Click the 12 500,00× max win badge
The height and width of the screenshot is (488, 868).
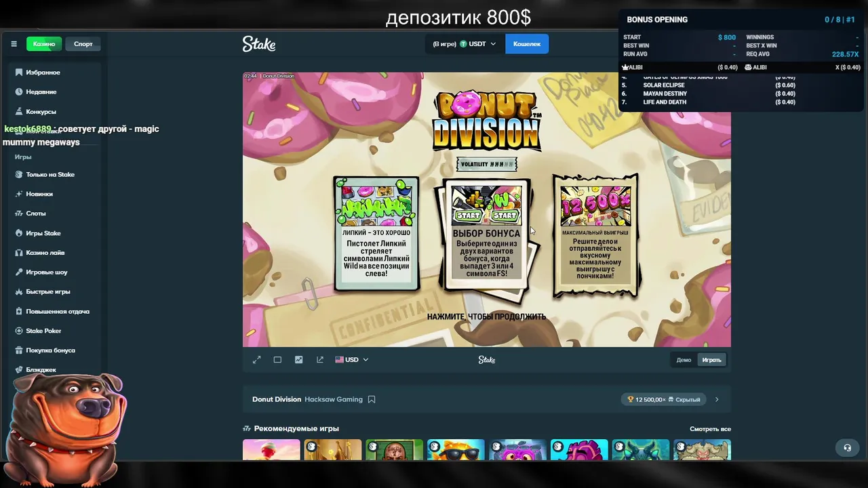[663, 399]
